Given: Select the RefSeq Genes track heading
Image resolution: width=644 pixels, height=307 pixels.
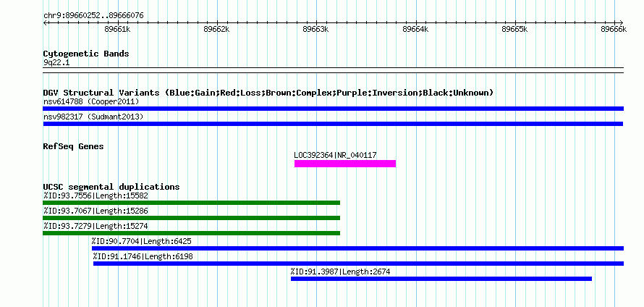Looking at the screenshot, I should pos(74,146).
